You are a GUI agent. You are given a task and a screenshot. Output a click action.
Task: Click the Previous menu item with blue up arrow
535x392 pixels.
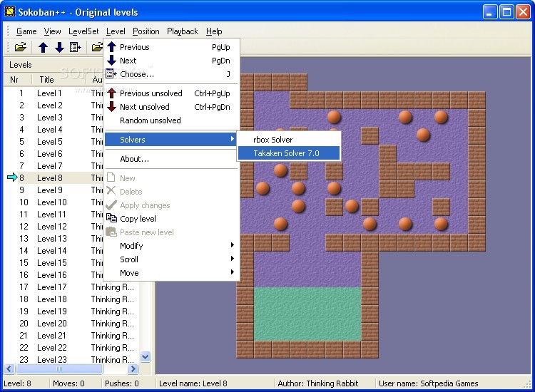172,47
